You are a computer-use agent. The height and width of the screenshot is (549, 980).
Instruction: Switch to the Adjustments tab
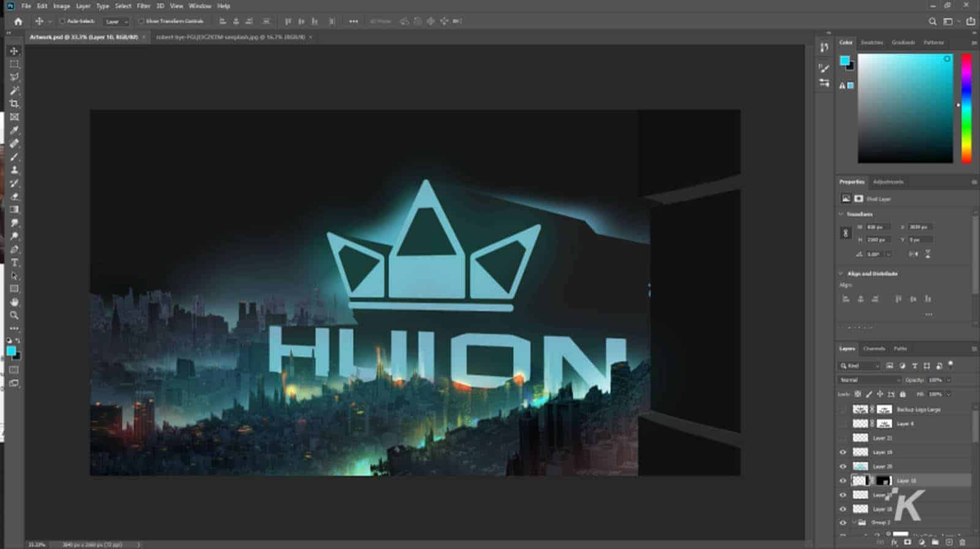click(888, 182)
